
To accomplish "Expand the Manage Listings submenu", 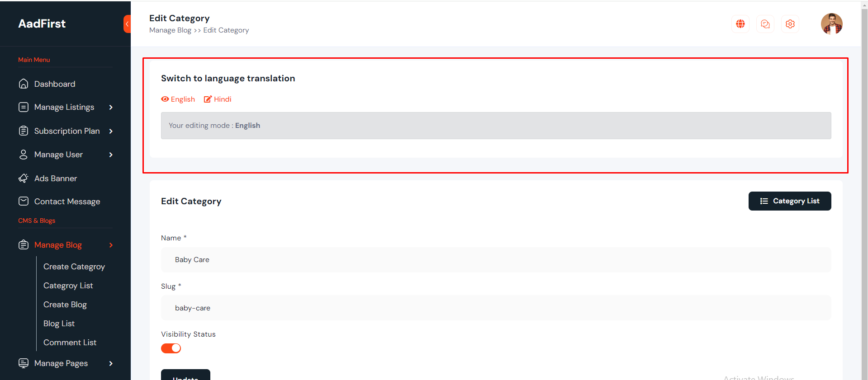I will point(111,108).
